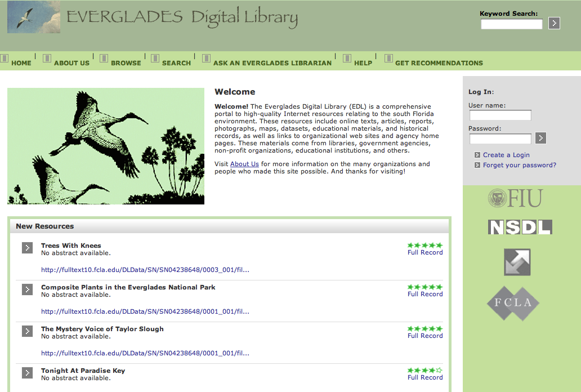This screenshot has height=392, width=581.
Task: Open the NSDL logo link
Action: 520,227
